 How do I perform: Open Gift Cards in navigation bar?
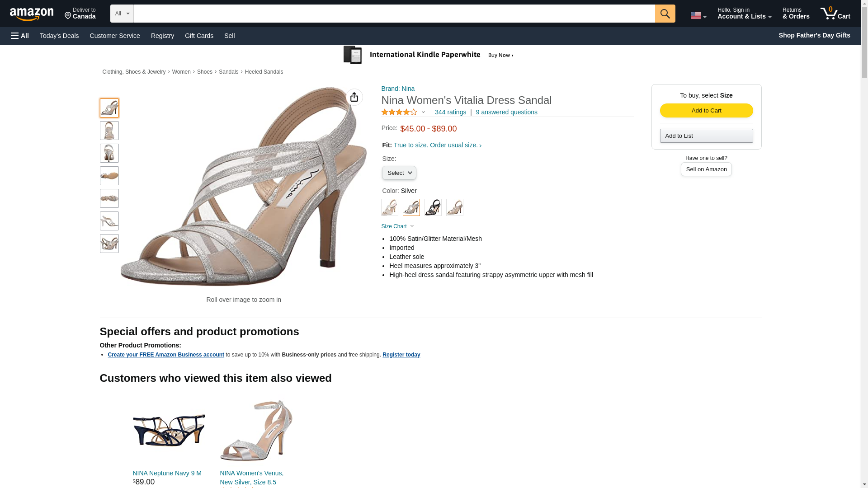(199, 36)
